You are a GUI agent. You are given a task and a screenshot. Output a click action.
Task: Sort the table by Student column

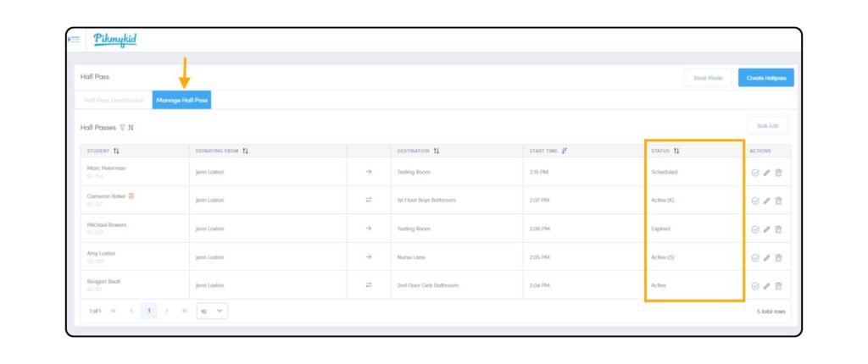click(116, 151)
